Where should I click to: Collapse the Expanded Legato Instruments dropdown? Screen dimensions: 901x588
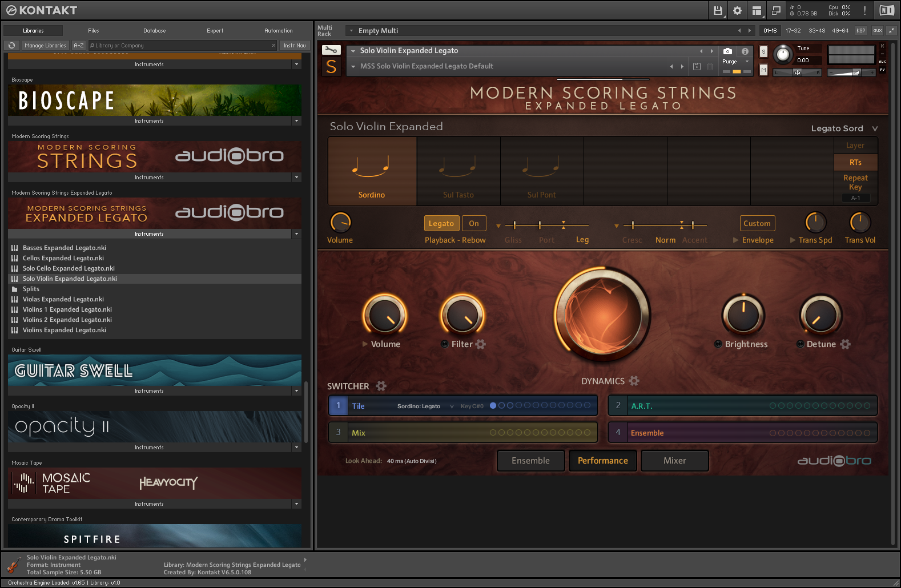click(x=296, y=234)
